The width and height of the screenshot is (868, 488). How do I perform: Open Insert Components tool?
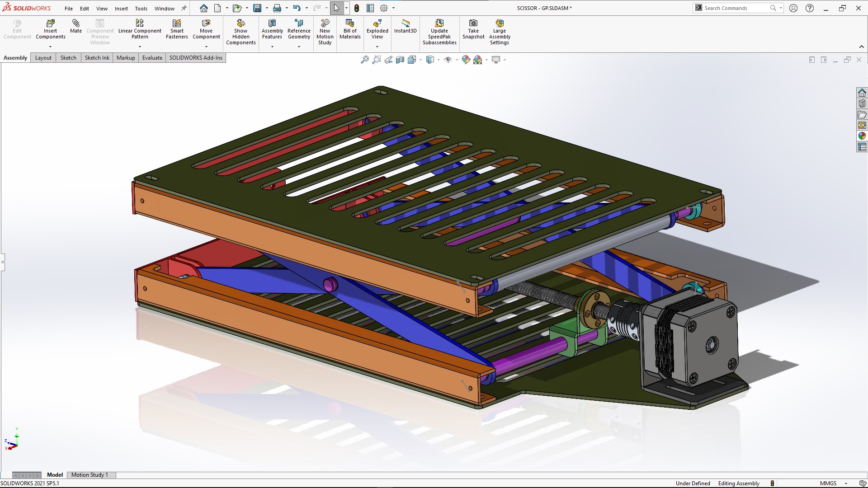[51, 29]
